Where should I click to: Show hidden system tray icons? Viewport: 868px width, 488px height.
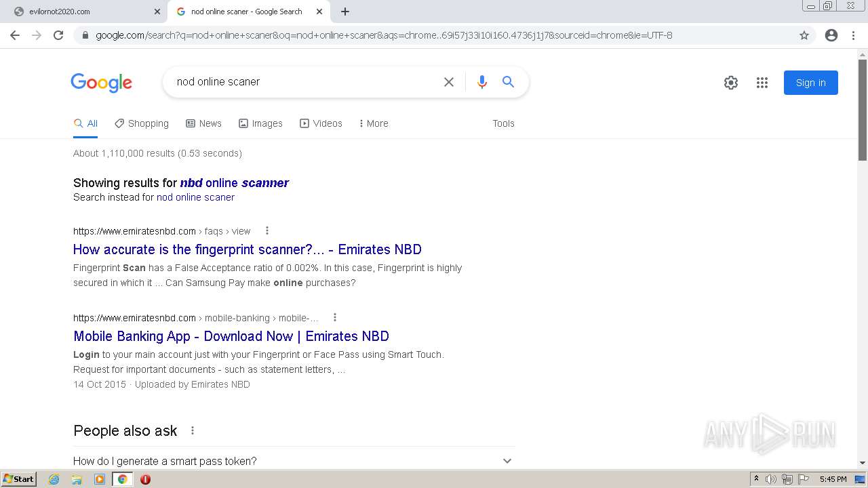click(x=756, y=479)
